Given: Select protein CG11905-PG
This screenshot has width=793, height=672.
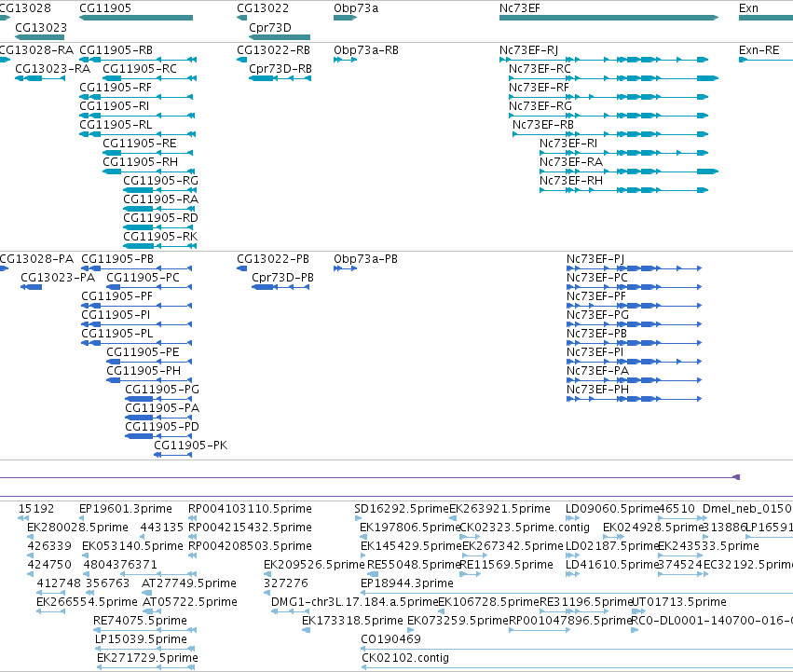Looking at the screenshot, I should [158, 399].
